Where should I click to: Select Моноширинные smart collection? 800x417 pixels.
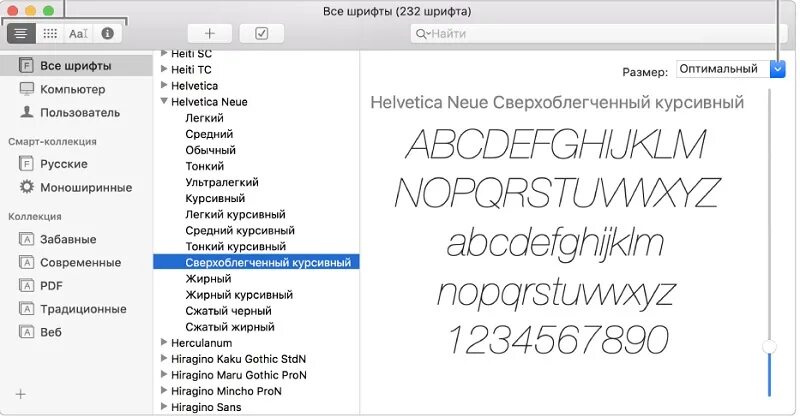77,187
